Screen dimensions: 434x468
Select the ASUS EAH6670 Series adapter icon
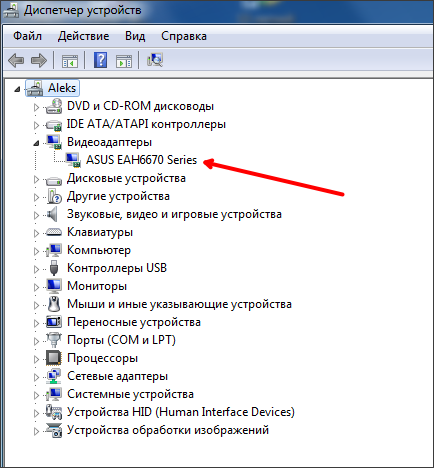click(x=73, y=160)
